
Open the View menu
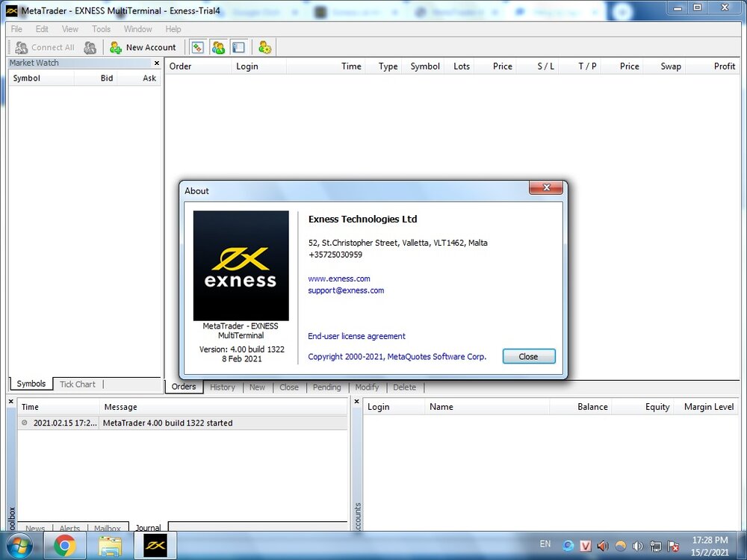[70, 29]
